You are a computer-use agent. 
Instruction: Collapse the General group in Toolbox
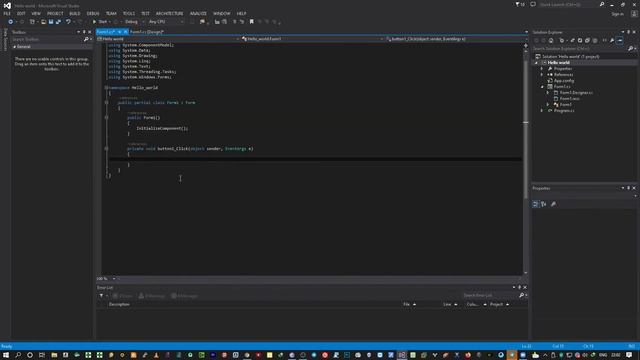click(x=15, y=47)
